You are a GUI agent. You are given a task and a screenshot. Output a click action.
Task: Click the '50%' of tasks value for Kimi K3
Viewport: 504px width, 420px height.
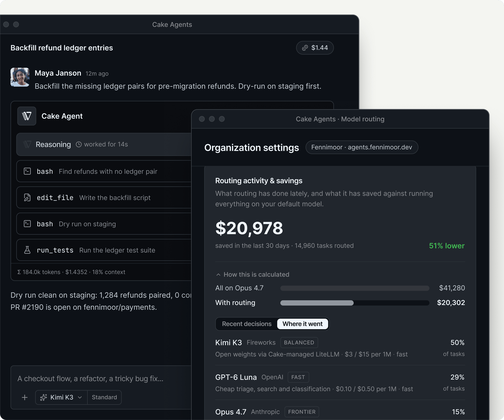point(457,342)
